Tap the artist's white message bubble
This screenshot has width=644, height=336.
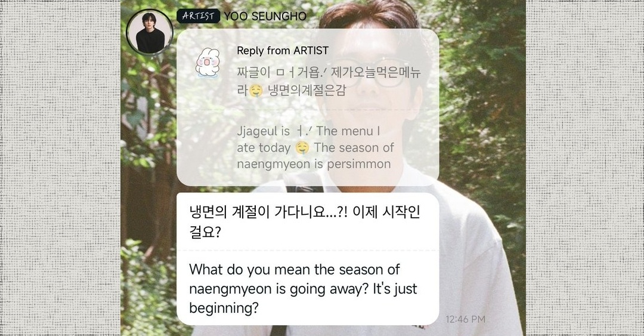coord(308,258)
